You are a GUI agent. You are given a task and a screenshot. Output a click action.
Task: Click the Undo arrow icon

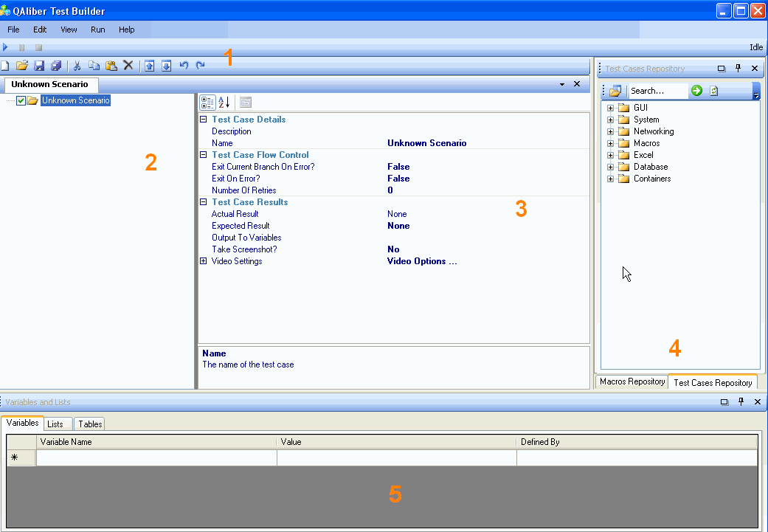[184, 66]
